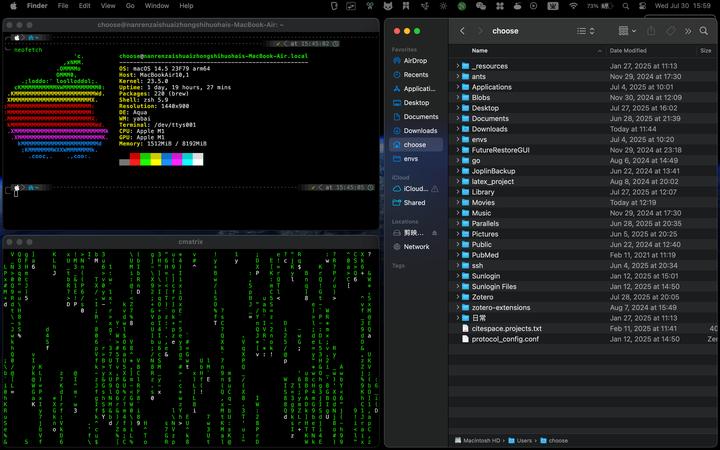Click the Finder back navigation arrow
This screenshot has width=720, height=450.
pyautogui.click(x=462, y=31)
